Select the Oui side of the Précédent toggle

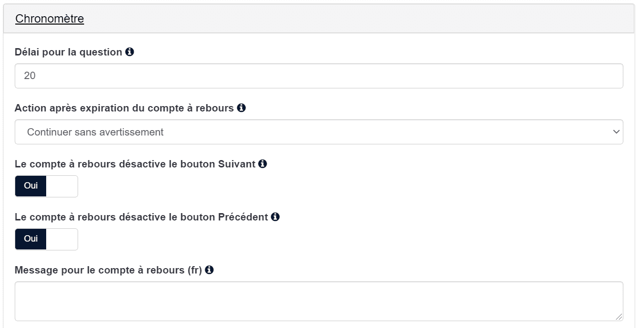point(30,239)
